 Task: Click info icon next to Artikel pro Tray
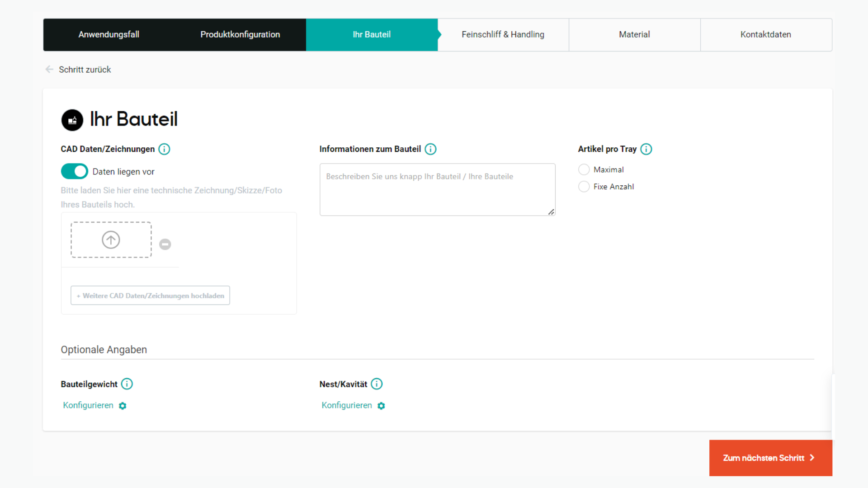point(646,149)
